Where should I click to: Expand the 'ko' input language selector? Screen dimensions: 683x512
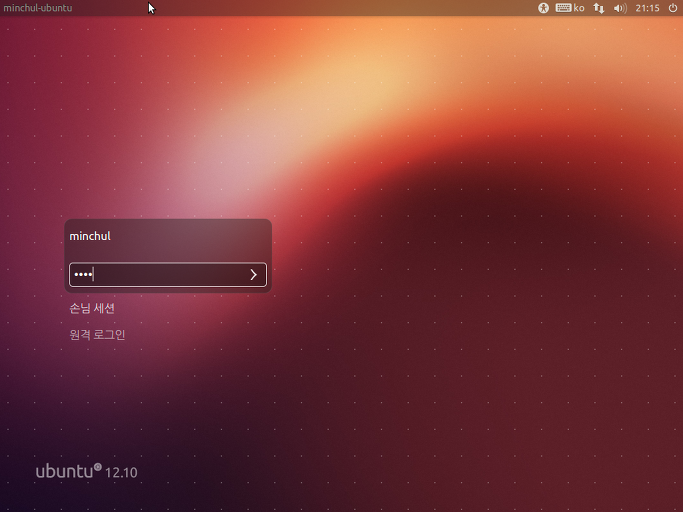click(579, 8)
